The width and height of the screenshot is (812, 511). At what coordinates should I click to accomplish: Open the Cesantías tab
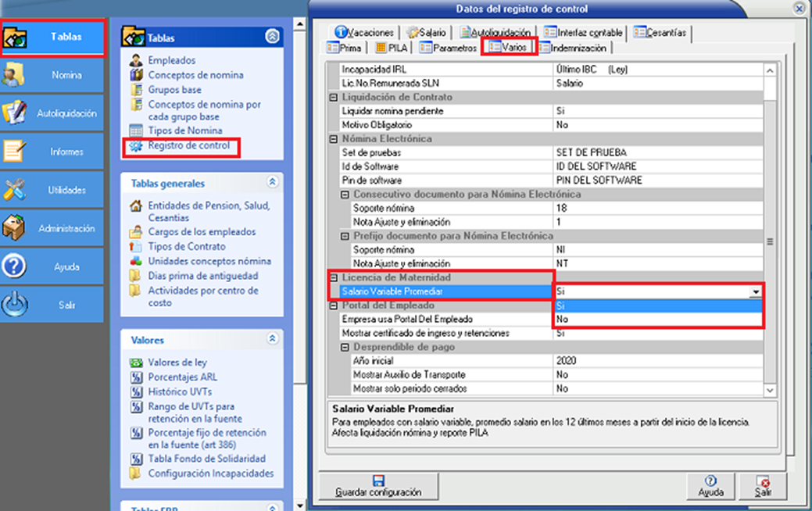point(660,33)
